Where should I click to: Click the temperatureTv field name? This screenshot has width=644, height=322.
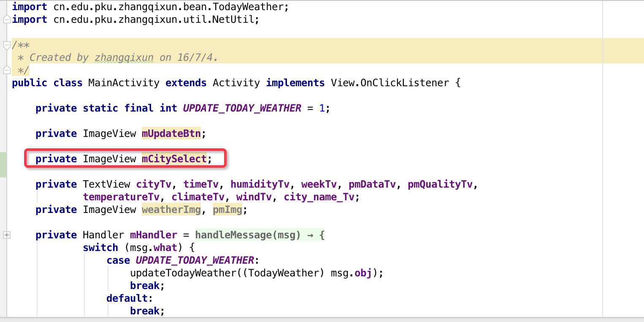tap(121, 197)
